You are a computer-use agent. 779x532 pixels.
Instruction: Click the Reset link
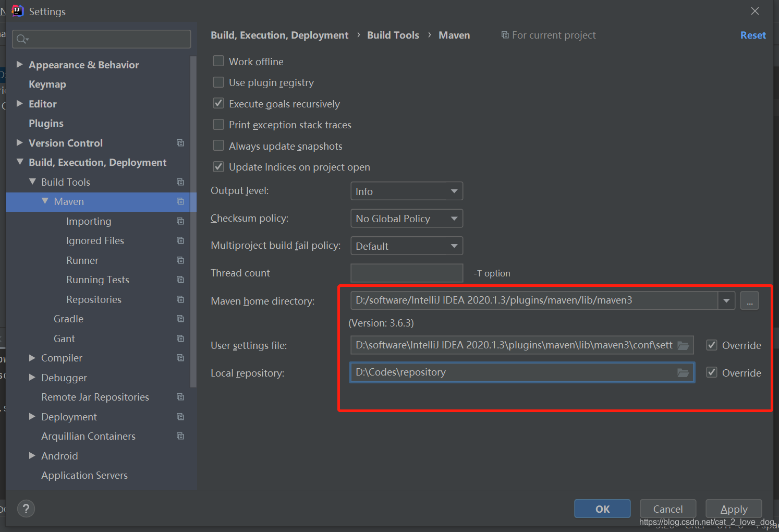point(753,35)
